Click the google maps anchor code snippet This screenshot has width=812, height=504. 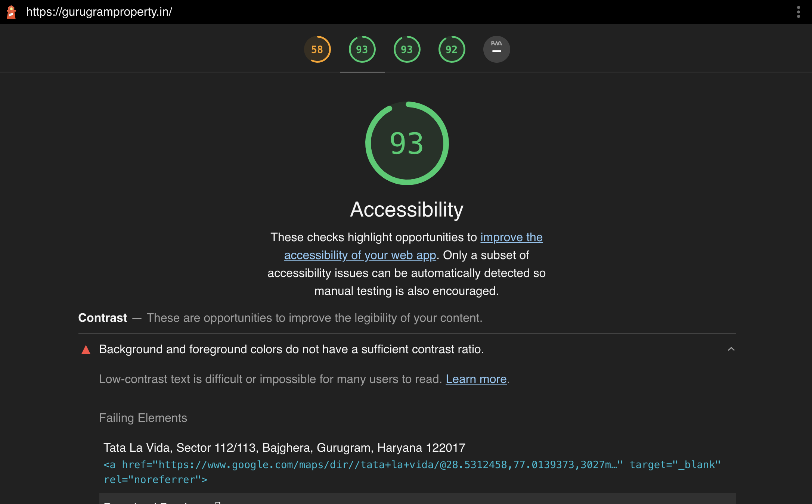pyautogui.click(x=411, y=465)
